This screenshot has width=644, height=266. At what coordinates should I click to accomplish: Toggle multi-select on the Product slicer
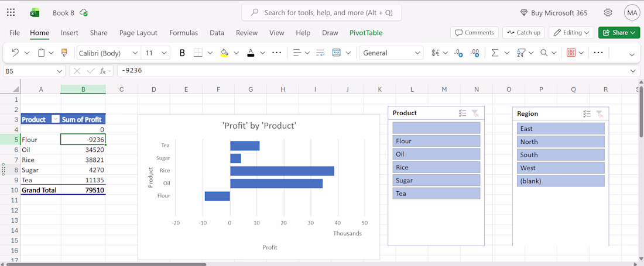[x=463, y=113]
